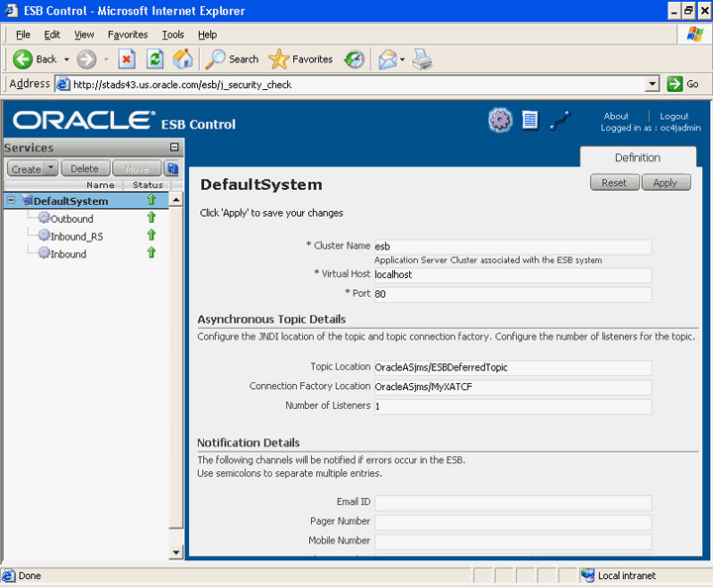Viewport: 713px width, 588px height.
Task: Click green status arrow for DefaultSystem
Action: coord(152,200)
